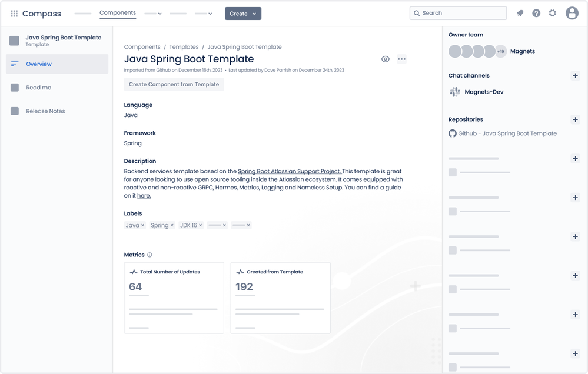Click Create Component from Template button
The width and height of the screenshot is (588, 374).
[x=174, y=84]
